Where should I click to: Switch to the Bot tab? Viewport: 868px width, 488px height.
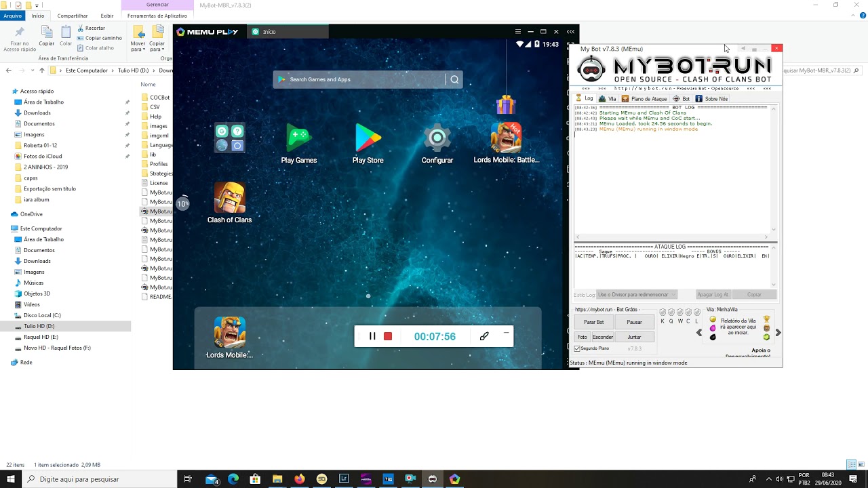(x=682, y=99)
